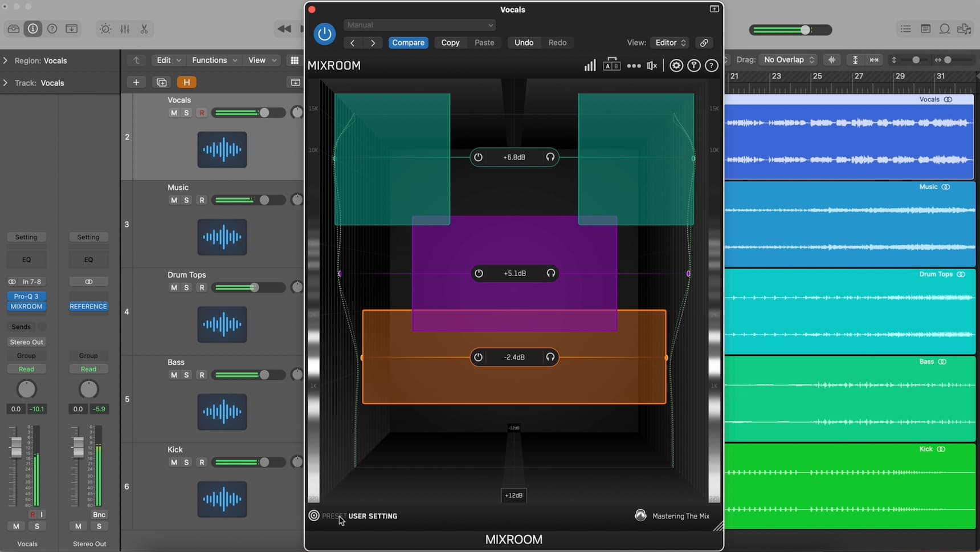
Task: Open MIXROOM three-dots more menu
Action: click(x=634, y=66)
